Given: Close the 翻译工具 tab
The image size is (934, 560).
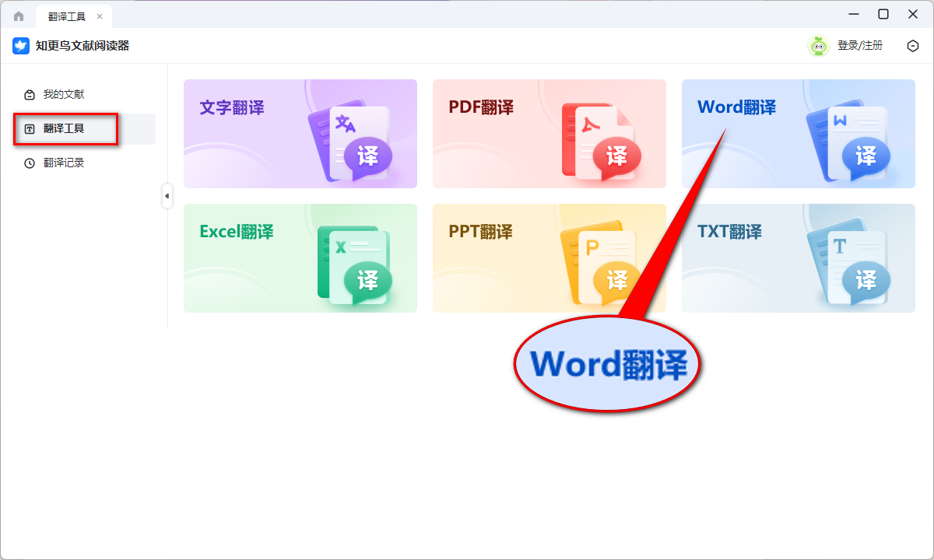Looking at the screenshot, I should pos(100,16).
